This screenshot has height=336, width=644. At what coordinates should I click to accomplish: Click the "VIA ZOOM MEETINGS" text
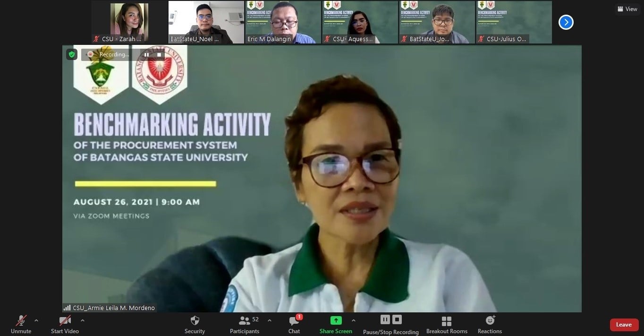[111, 216]
